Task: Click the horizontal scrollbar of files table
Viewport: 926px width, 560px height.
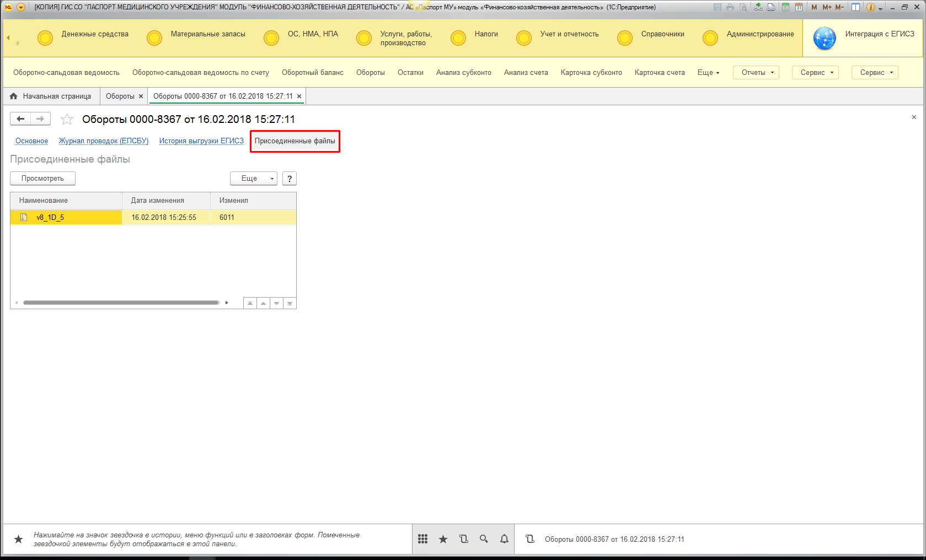Action: (x=121, y=303)
